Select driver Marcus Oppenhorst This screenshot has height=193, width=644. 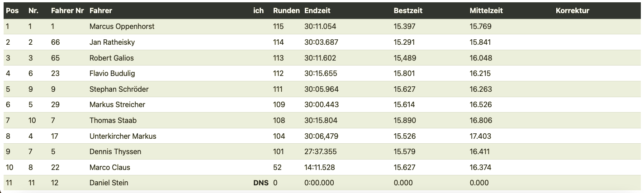tap(122, 27)
